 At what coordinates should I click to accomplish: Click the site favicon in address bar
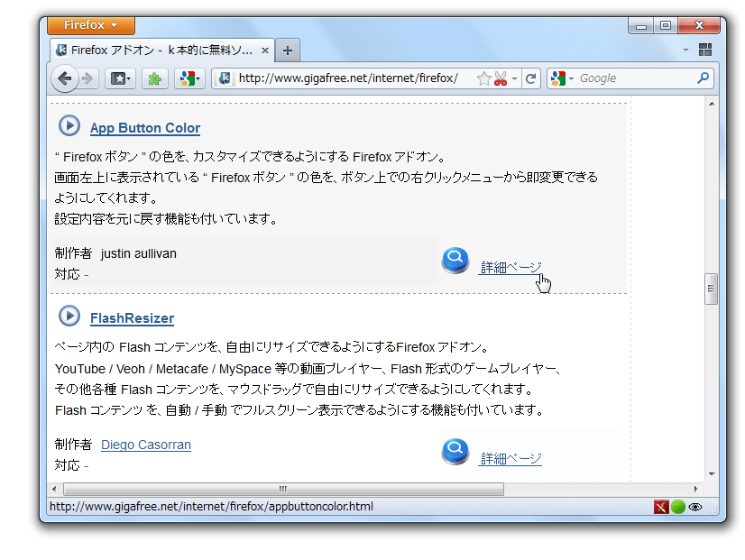click(225, 78)
